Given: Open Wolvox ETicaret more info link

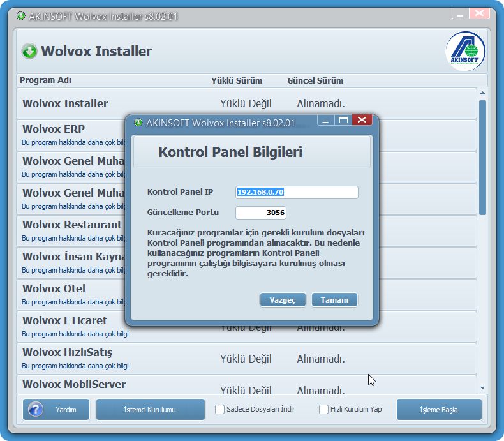Looking at the screenshot, I should (75, 334).
